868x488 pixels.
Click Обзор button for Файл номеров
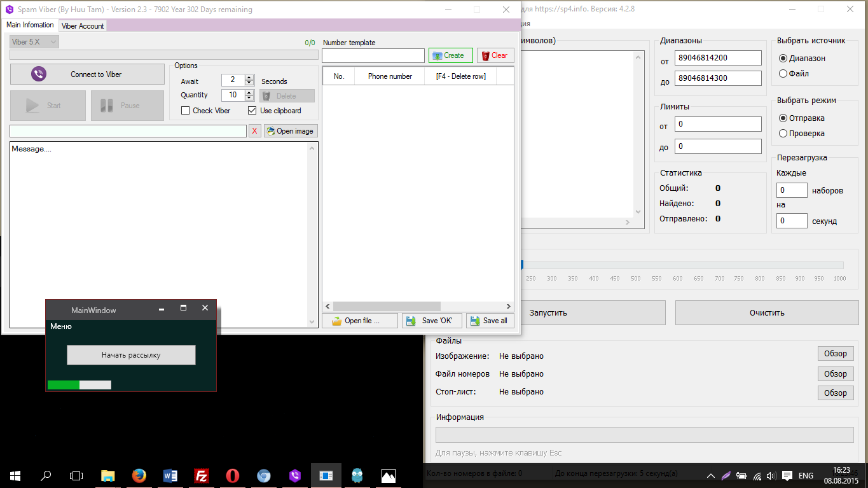(x=836, y=373)
